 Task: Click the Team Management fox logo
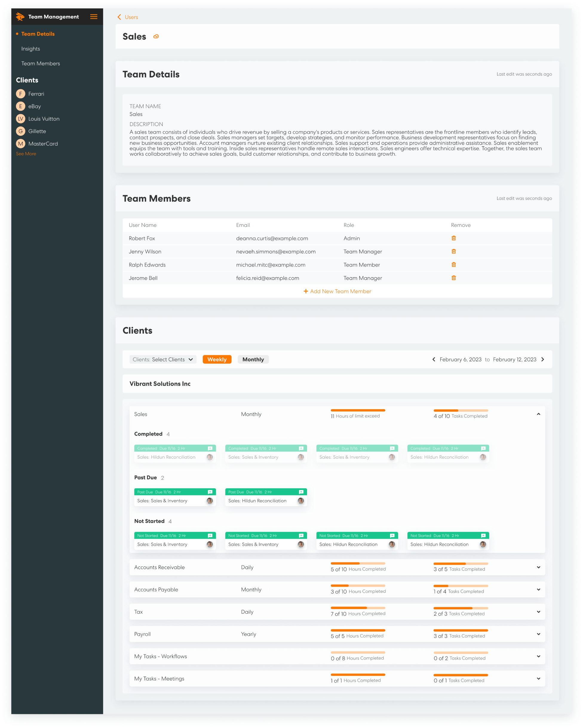[20, 16]
